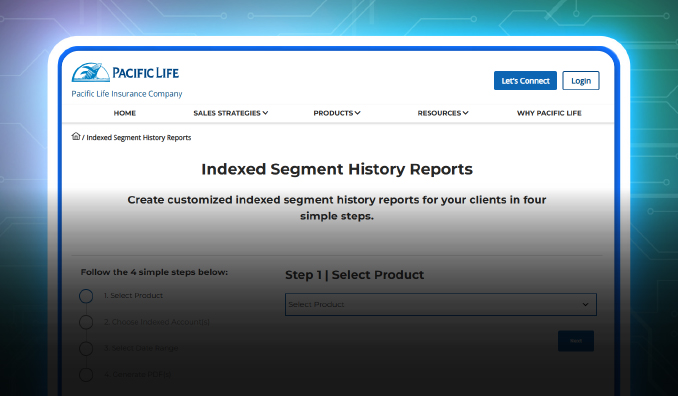Select step circle for 2. Choose Indexed Account(s)
678x396 pixels.
click(86, 322)
